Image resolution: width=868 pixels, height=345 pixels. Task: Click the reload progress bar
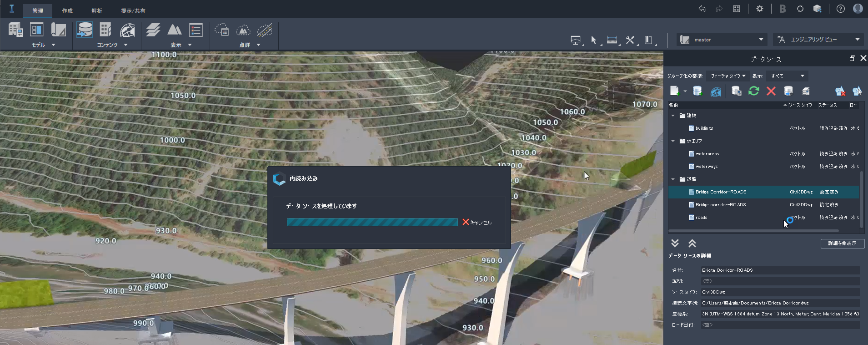pyautogui.click(x=372, y=222)
